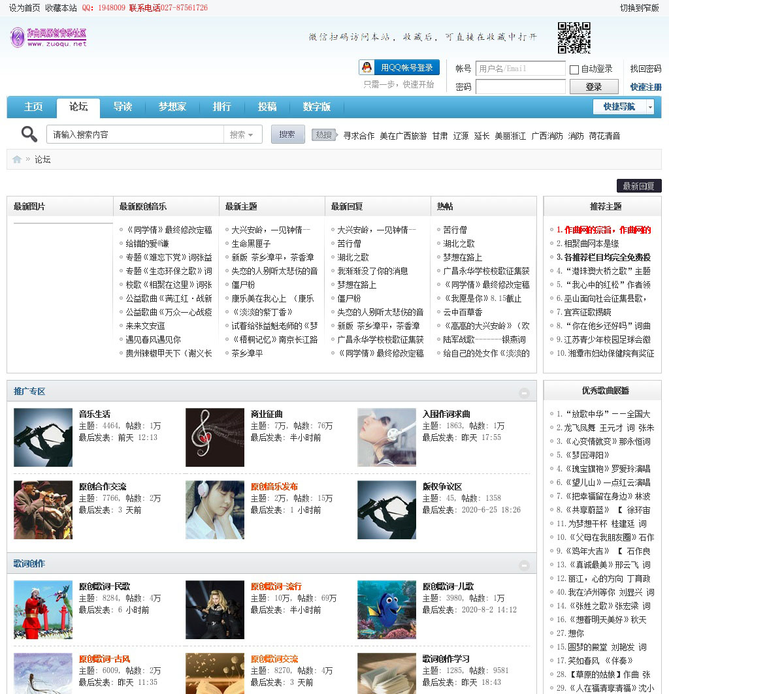
Task: Collapse the 推广专区 section
Action: [524, 392]
